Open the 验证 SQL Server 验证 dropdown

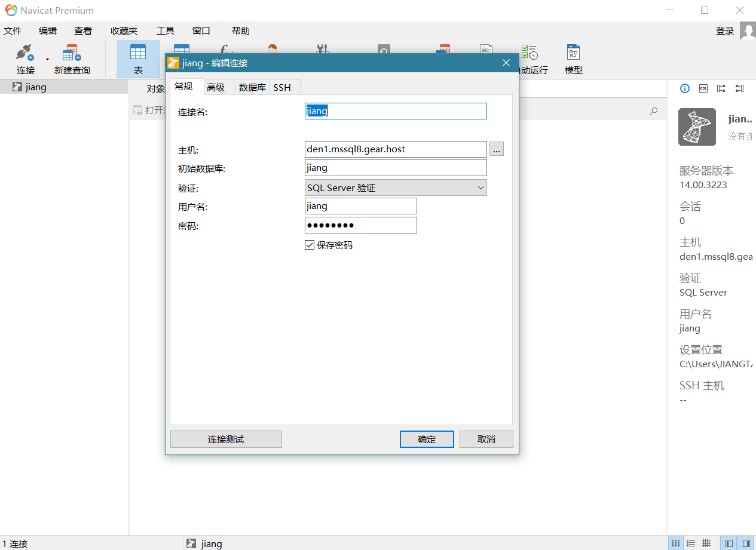coord(396,188)
